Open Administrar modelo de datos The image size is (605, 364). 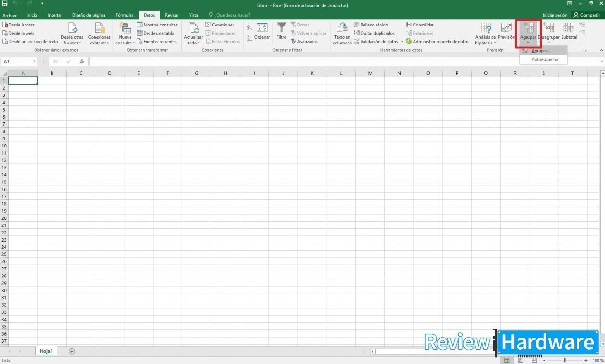click(437, 42)
